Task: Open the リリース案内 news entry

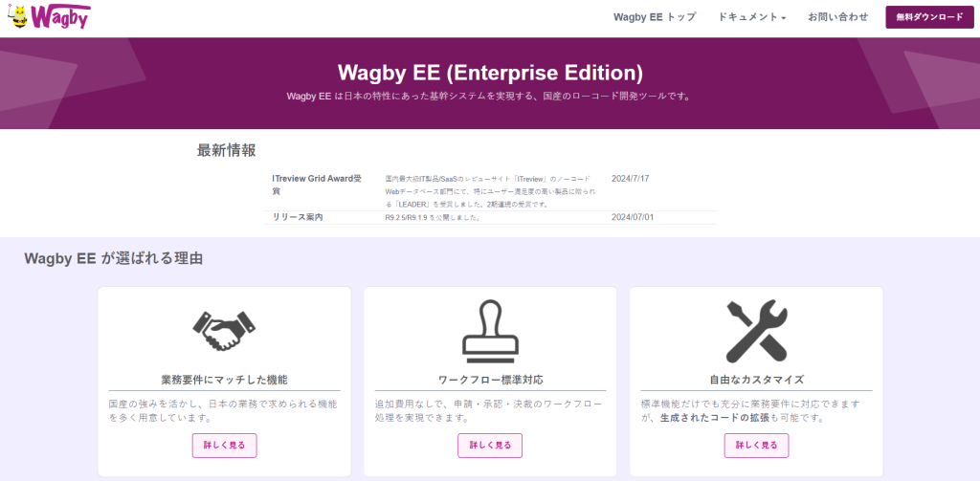Action: pyautogui.click(x=298, y=218)
